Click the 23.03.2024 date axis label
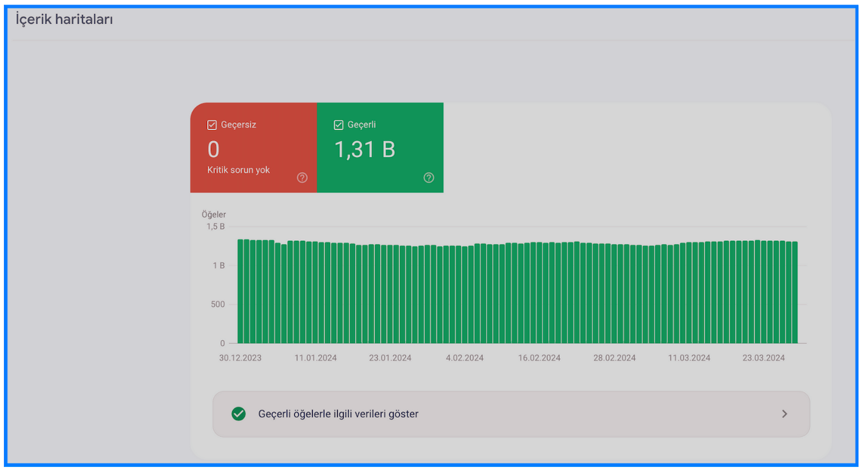The width and height of the screenshot is (868, 474). (764, 358)
